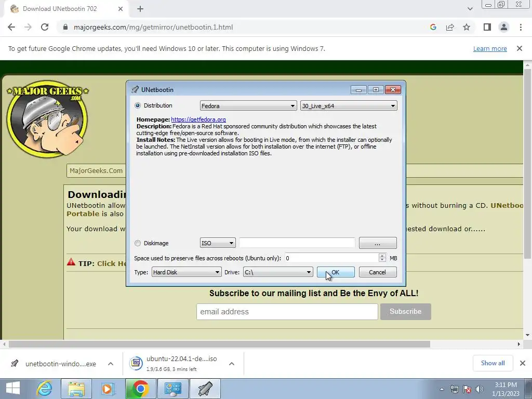Click the network tray icon
This screenshot has height=399, width=532.
click(454, 389)
